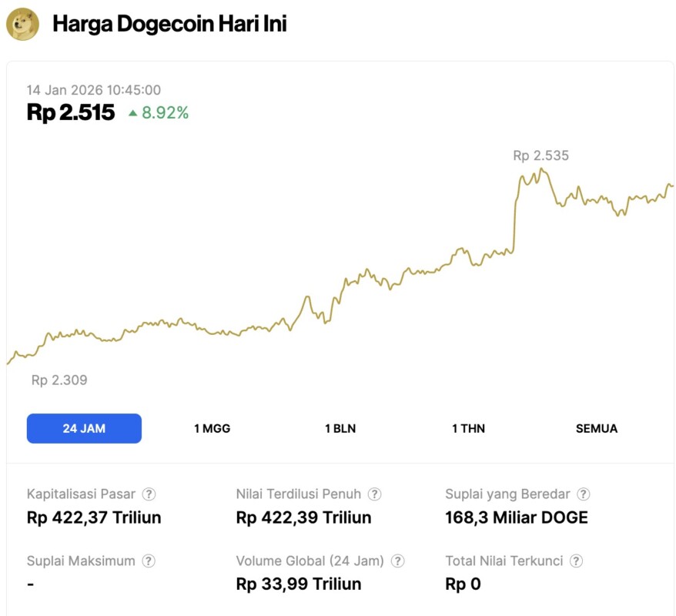Show Total Nilai Terkunci info tooltip icon
This screenshot has height=616, width=676.
click(x=576, y=561)
